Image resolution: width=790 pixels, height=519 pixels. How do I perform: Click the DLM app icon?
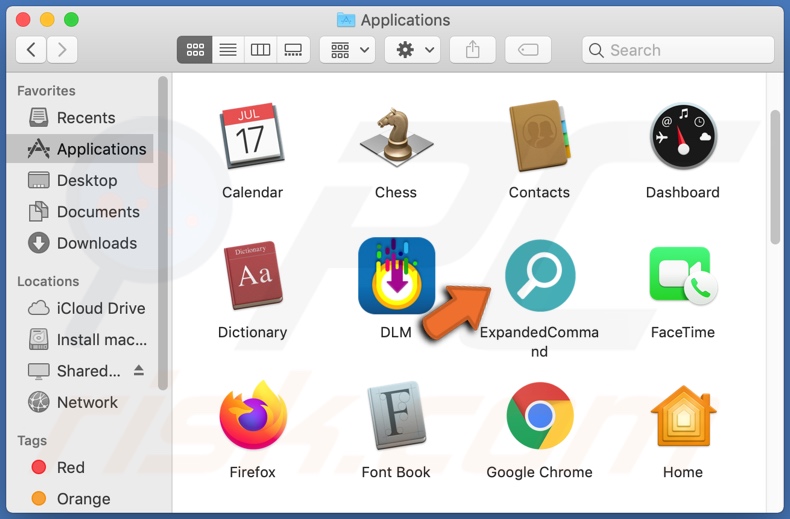(397, 275)
